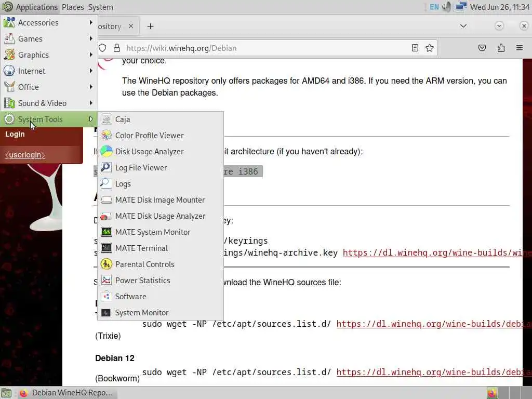Toggle Firefox reader view icon

[x=415, y=48]
